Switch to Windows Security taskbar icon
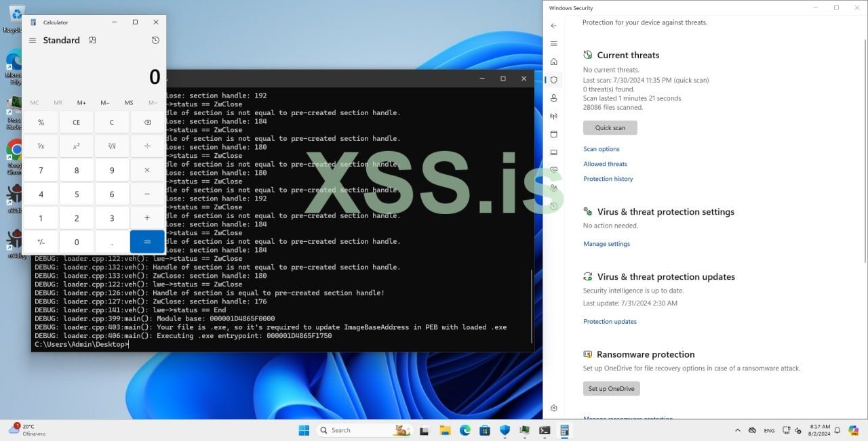Screen dimensions: 868x441 [505, 430]
